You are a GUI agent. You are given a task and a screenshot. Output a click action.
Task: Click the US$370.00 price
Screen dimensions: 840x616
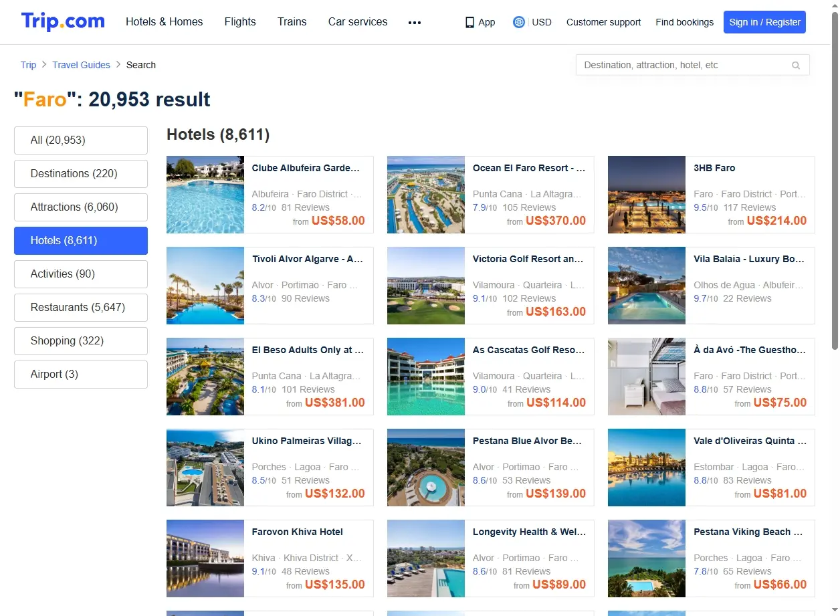[x=556, y=221]
